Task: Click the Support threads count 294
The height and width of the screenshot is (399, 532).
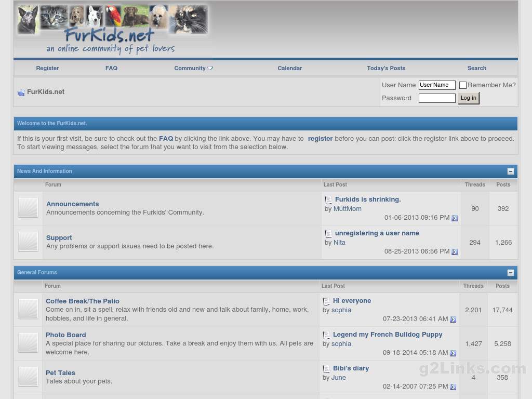Action: click(x=475, y=243)
